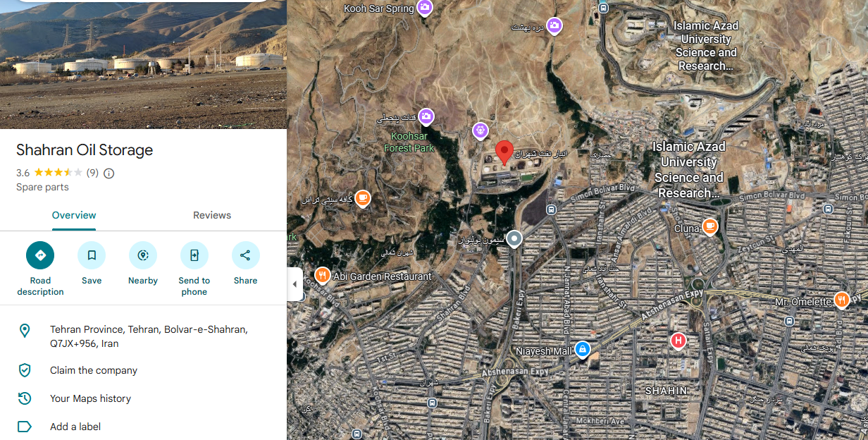Image resolution: width=868 pixels, height=440 pixels.
Task: Click the orange cafe marker west of Koohsar park
Action: [x=363, y=198]
